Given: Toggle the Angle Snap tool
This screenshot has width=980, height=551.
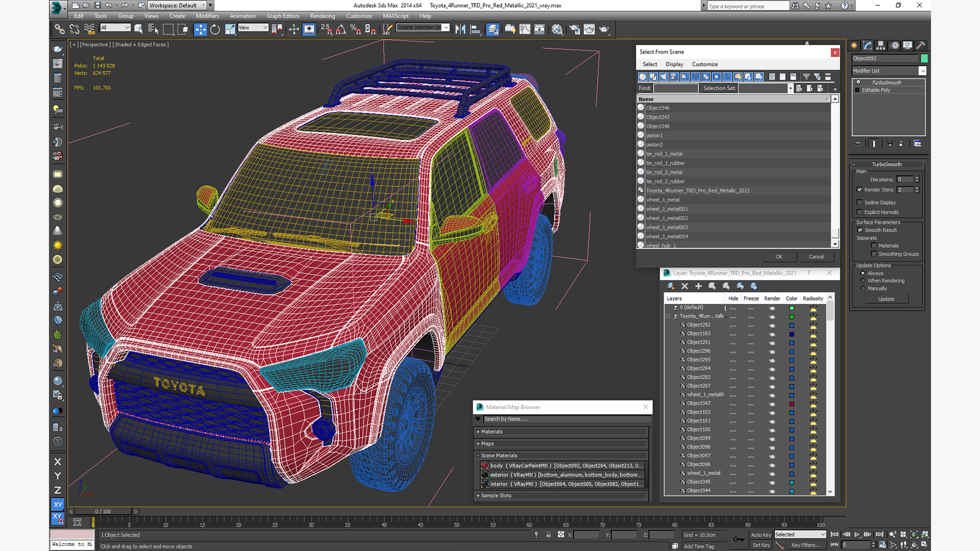Looking at the screenshot, I should coord(341,29).
